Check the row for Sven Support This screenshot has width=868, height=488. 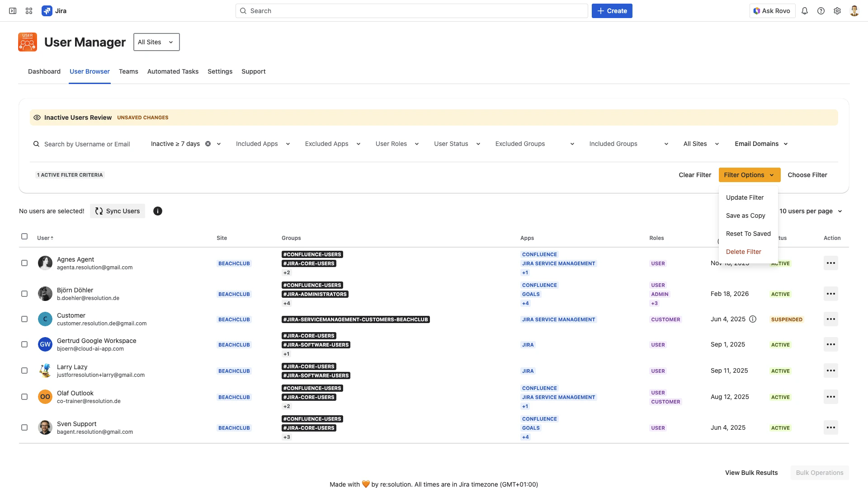pos(24,427)
